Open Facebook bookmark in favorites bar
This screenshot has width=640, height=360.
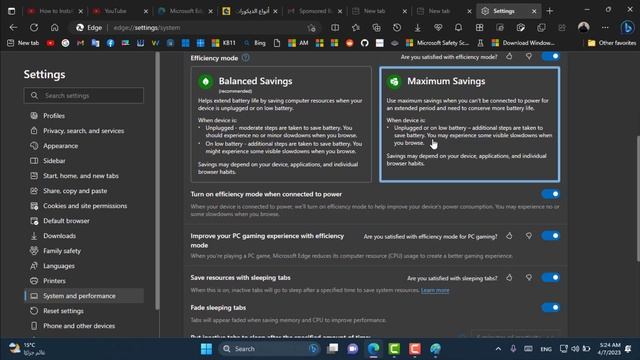(110, 43)
